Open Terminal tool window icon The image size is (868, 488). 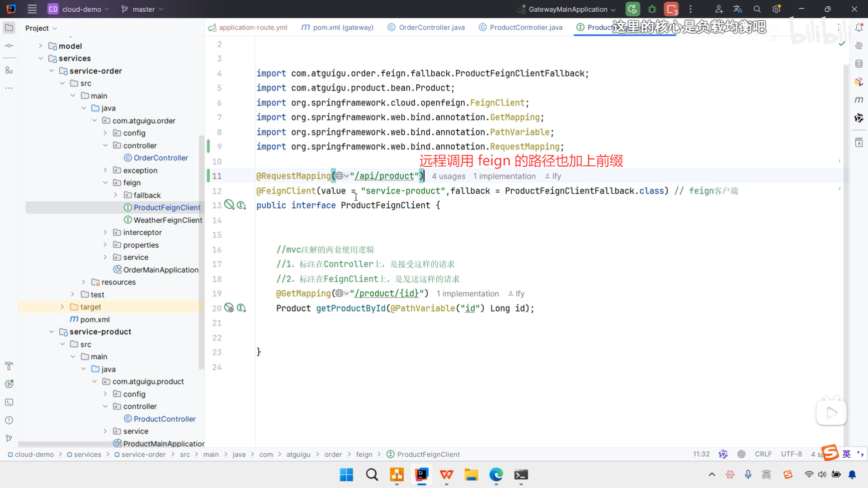tap(9, 402)
